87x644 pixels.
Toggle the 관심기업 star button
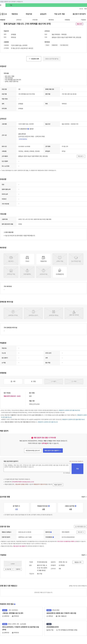[8, 569]
